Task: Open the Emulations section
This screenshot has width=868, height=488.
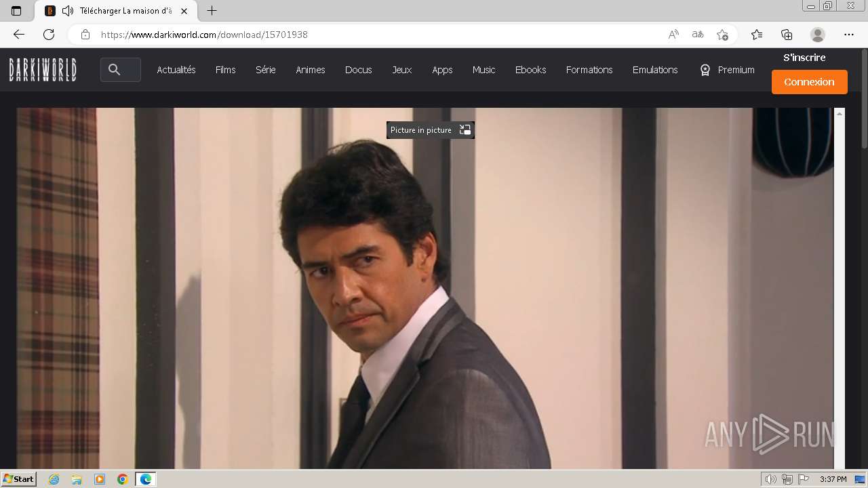Action: [655, 70]
